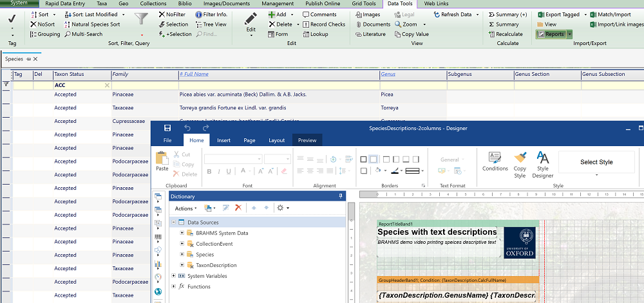This screenshot has height=303, width=644.
Task: Open the Sort: Last Modified dropdown arrow
Action: coord(123,14)
